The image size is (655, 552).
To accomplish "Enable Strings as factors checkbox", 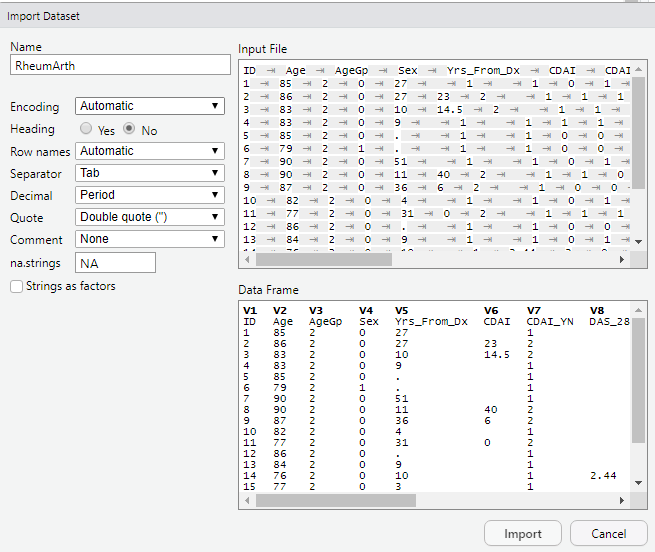I will coord(16,287).
